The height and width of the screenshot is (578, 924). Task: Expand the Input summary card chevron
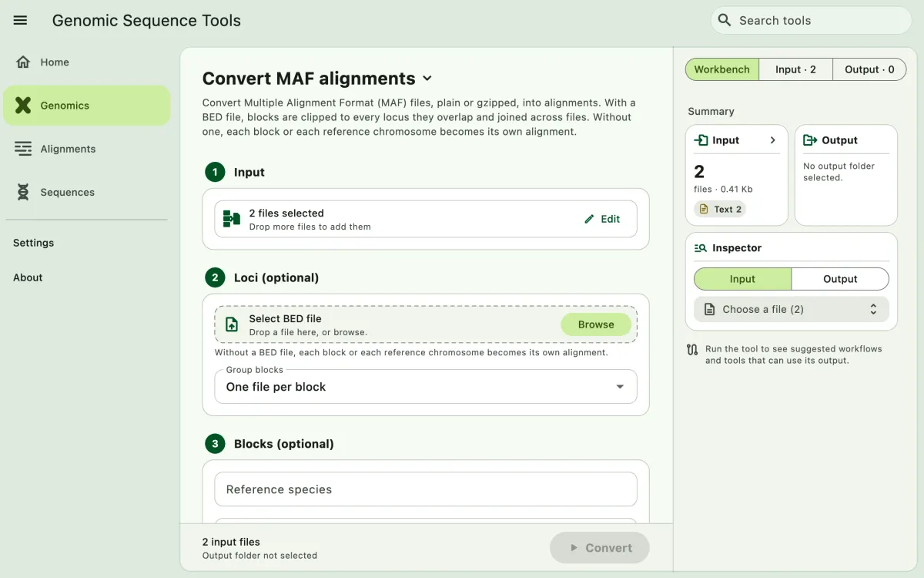point(773,140)
